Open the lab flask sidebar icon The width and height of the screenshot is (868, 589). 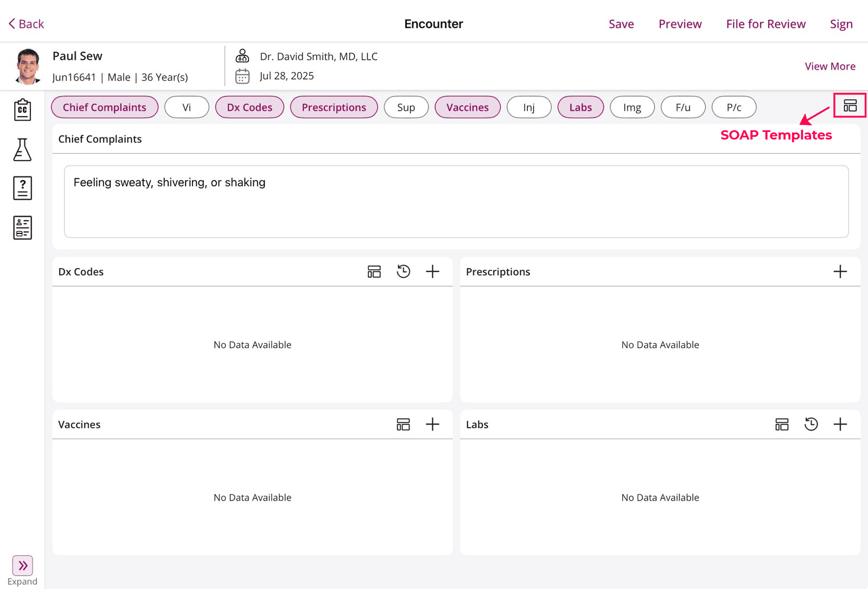pyautogui.click(x=22, y=149)
